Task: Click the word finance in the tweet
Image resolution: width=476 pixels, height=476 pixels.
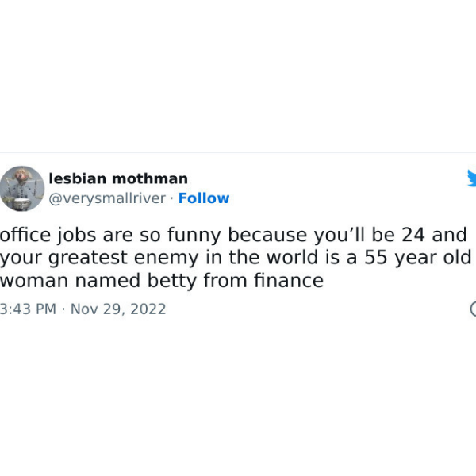Action: pyautogui.click(x=289, y=280)
